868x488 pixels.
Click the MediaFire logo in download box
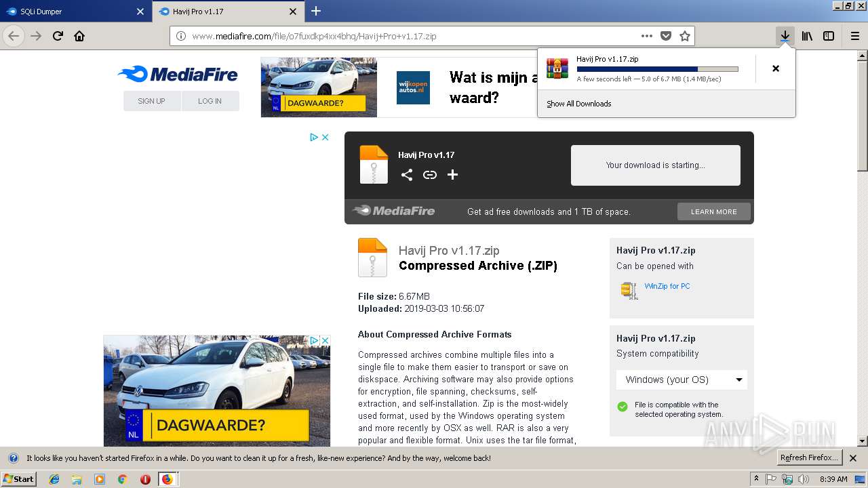click(394, 211)
